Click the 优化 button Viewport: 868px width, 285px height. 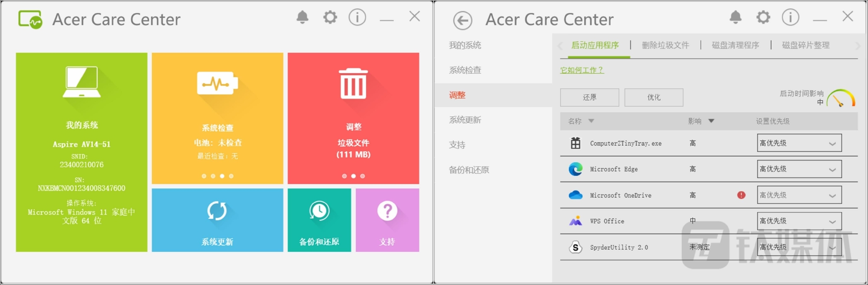[x=654, y=97]
